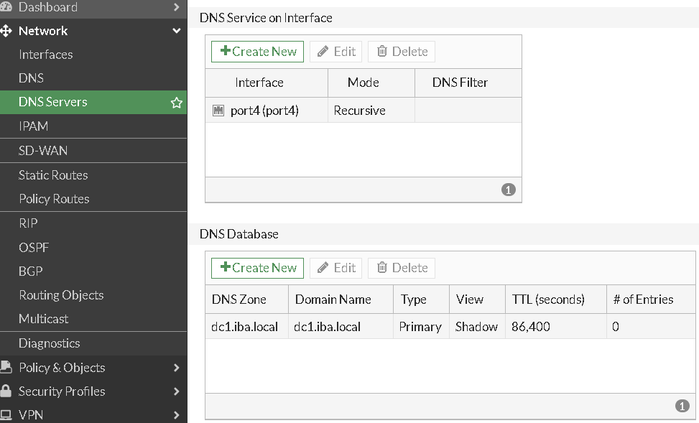
Task: Click the DNS Service entry count badge
Action: click(508, 189)
